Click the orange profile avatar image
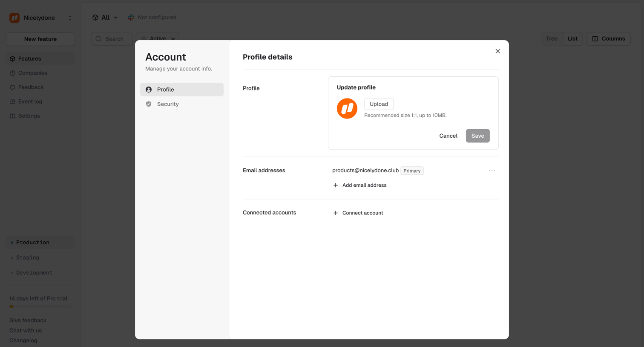 point(347,108)
